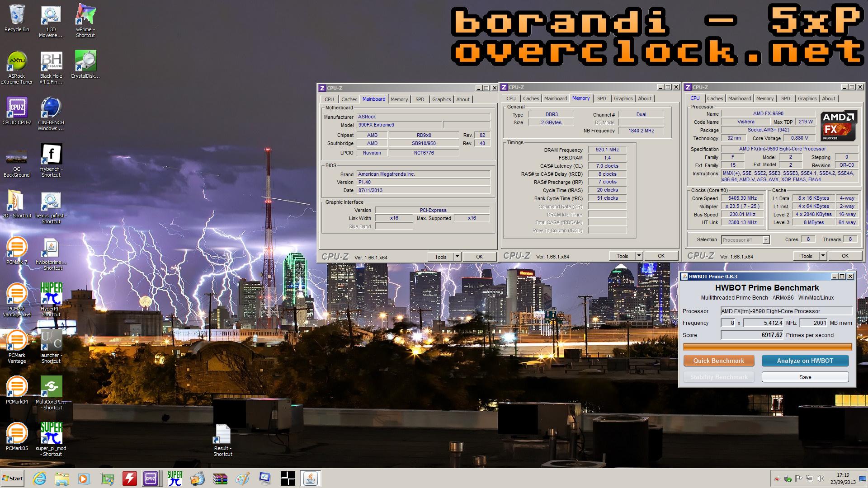Expand Tools dropdown arrow in CPU tab CPU-Z window
This screenshot has height=488, width=868.
[823, 256]
